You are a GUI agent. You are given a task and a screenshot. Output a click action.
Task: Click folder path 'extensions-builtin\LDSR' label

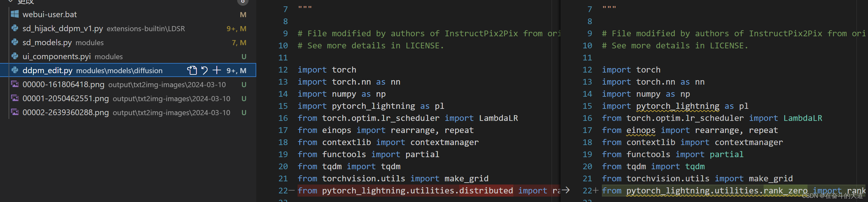coord(146,29)
